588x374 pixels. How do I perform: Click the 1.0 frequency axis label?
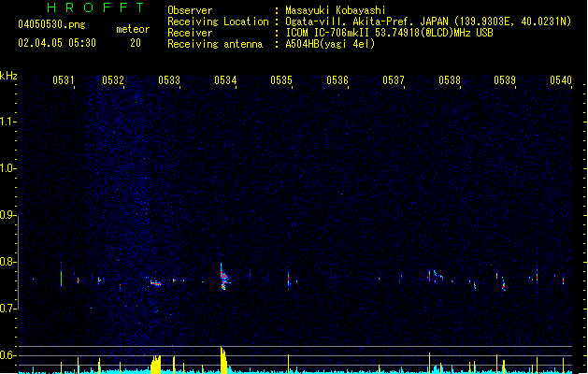click(x=7, y=168)
